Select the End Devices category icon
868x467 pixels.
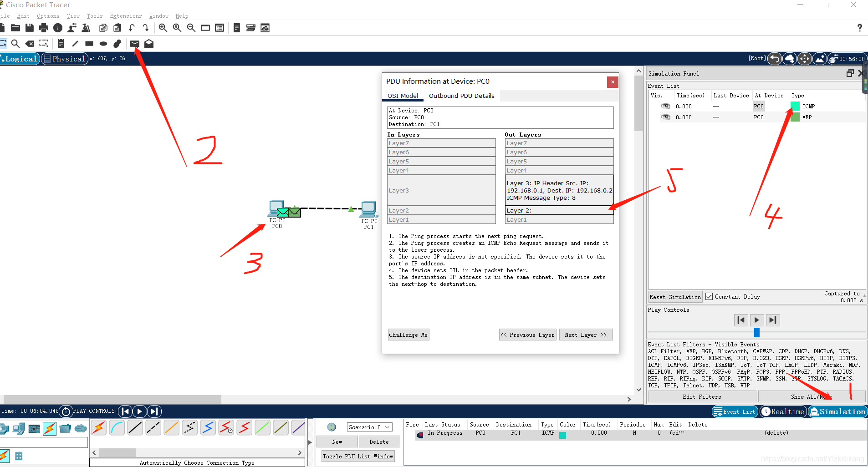[19, 428]
